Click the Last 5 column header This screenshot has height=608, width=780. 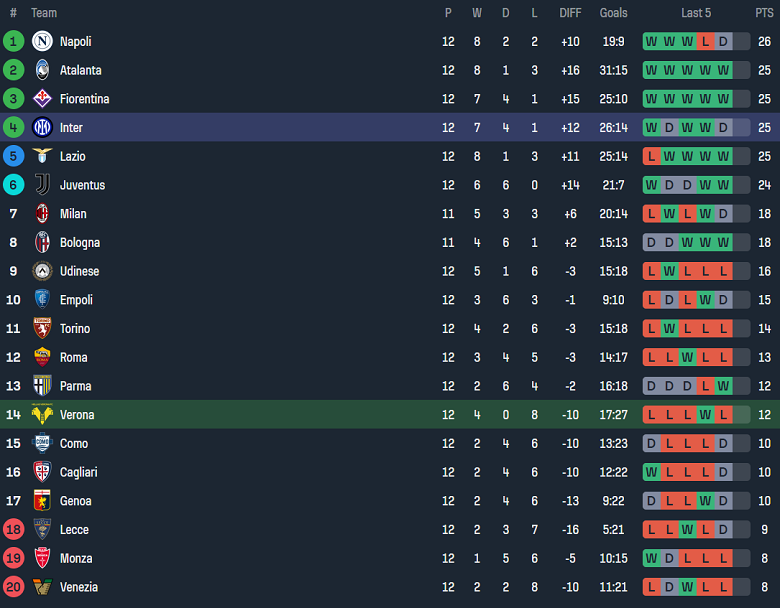696,13
